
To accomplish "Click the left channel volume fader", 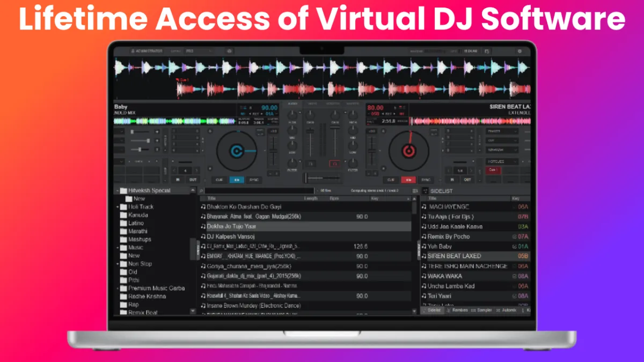I will [309, 141].
